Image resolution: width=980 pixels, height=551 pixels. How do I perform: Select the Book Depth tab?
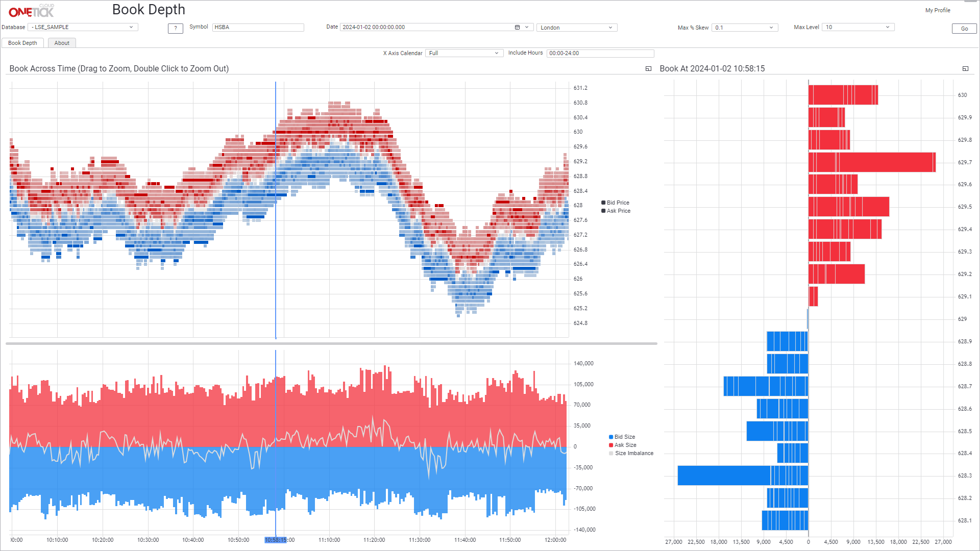22,43
